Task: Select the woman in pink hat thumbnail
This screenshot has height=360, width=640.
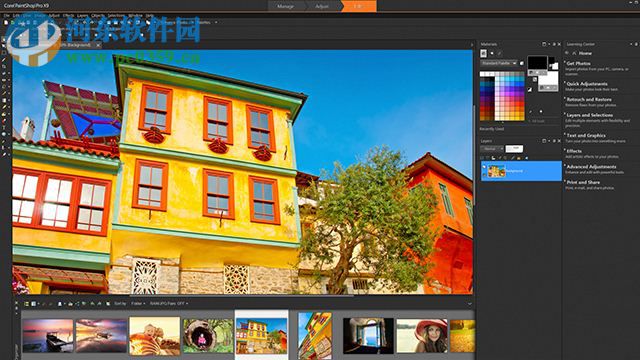Action: coord(422,336)
